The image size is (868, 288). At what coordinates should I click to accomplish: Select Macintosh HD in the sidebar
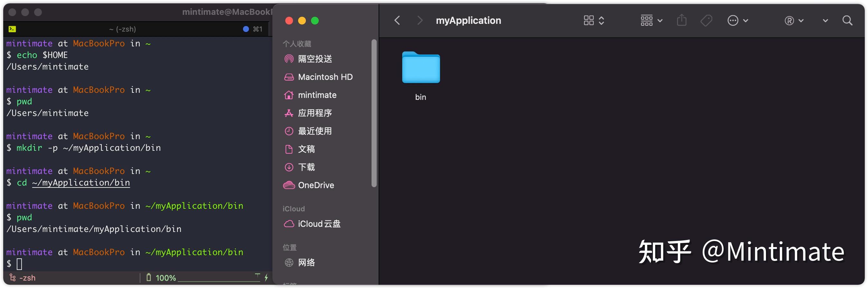point(325,77)
